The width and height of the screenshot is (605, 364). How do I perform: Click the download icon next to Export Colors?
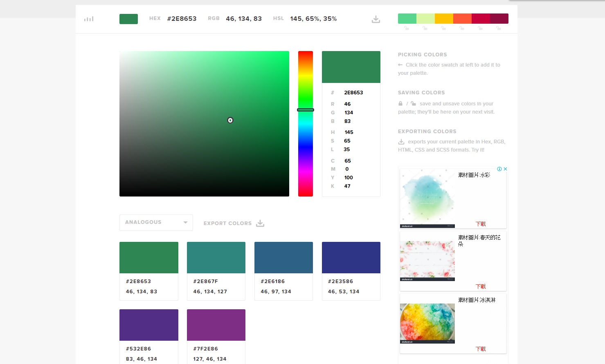point(260,223)
